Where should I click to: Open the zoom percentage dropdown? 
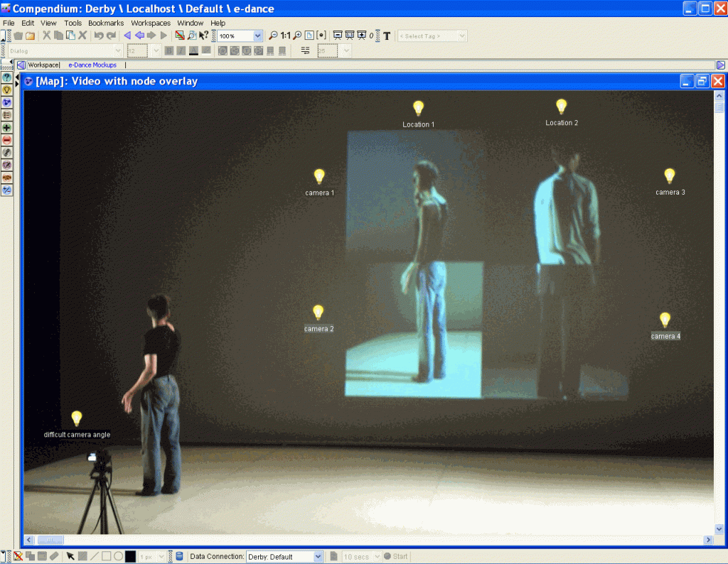[x=257, y=36]
